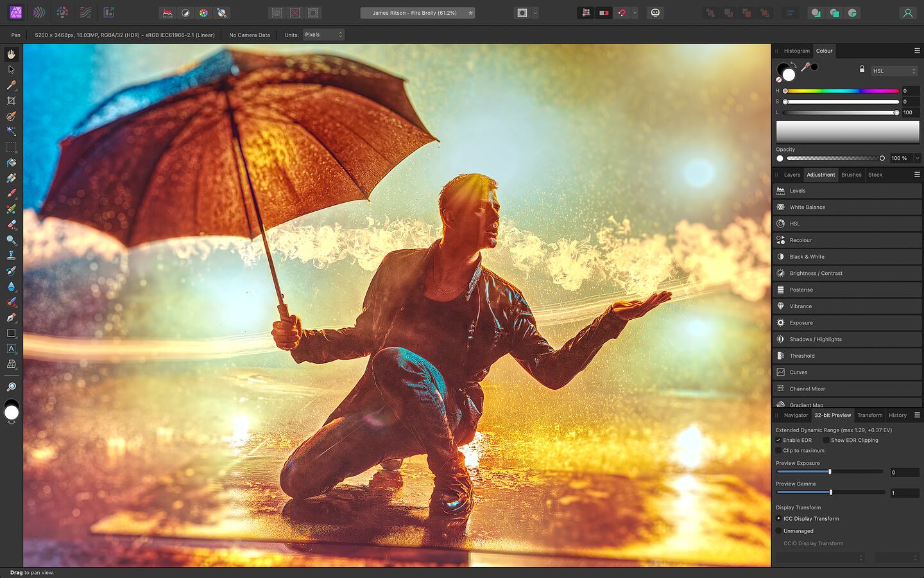Add a Black & White adjustment
The image size is (924, 578).
(x=847, y=257)
